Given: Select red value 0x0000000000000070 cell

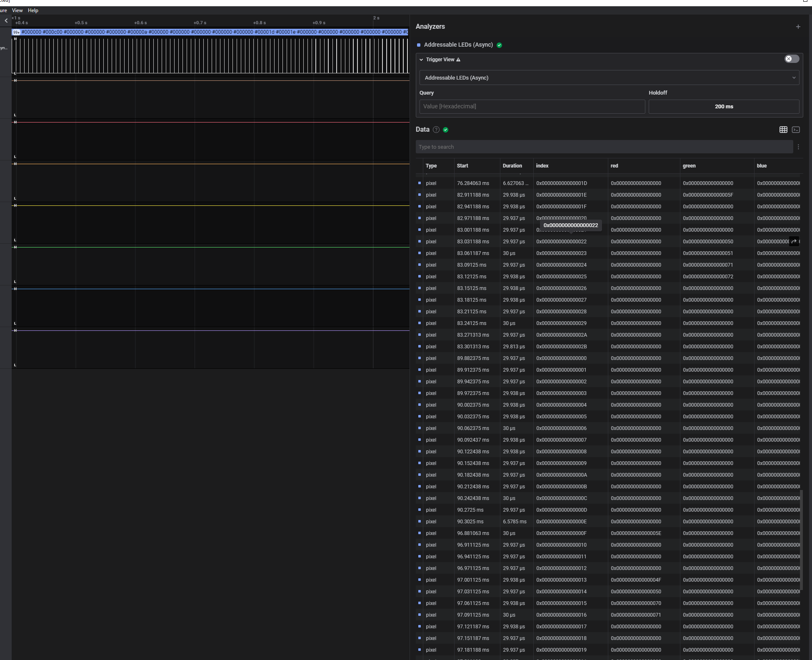Looking at the screenshot, I should click(x=636, y=603).
